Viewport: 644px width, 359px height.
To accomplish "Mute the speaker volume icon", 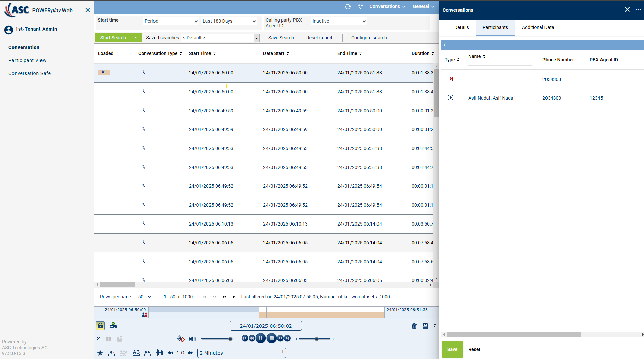I will click(x=192, y=339).
